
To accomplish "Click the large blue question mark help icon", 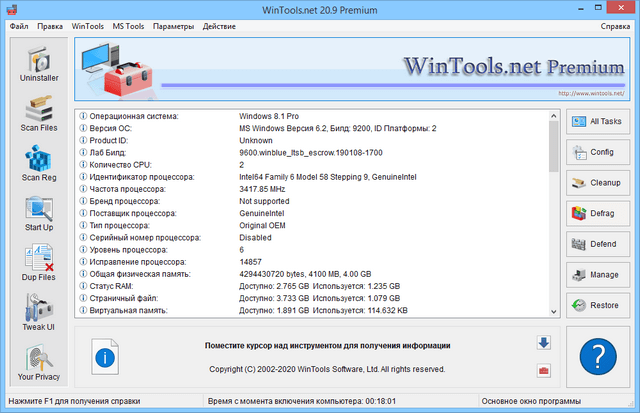I will pyautogui.click(x=597, y=355).
